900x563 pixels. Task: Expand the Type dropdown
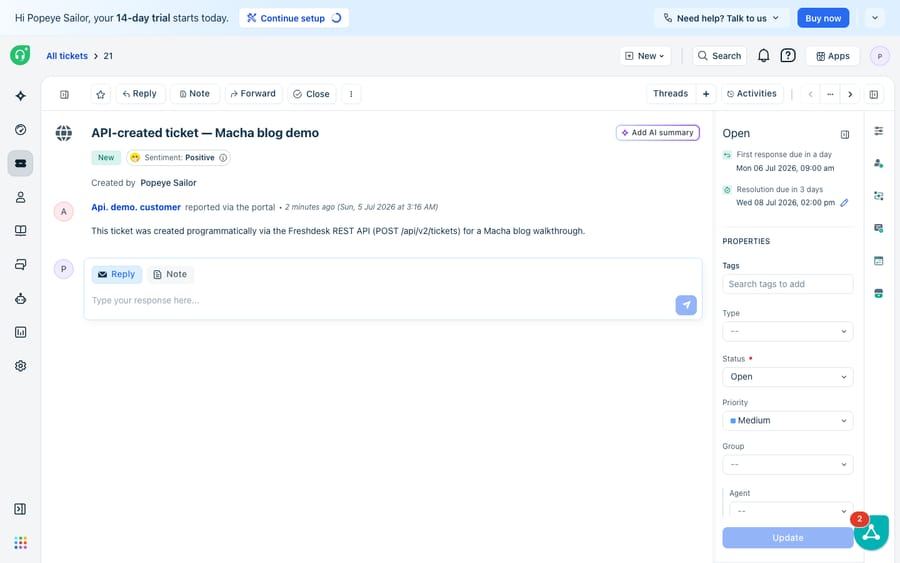[x=788, y=332]
